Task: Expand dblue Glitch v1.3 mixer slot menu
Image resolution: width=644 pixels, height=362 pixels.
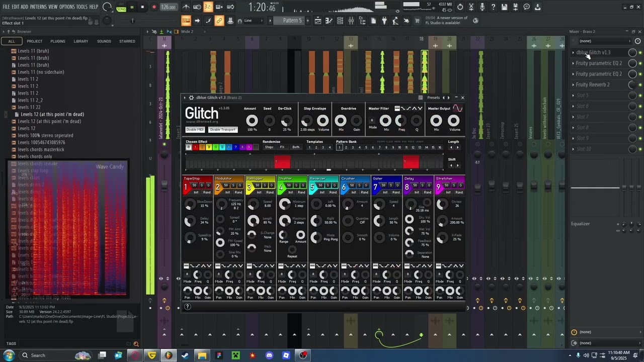Action: [573, 52]
